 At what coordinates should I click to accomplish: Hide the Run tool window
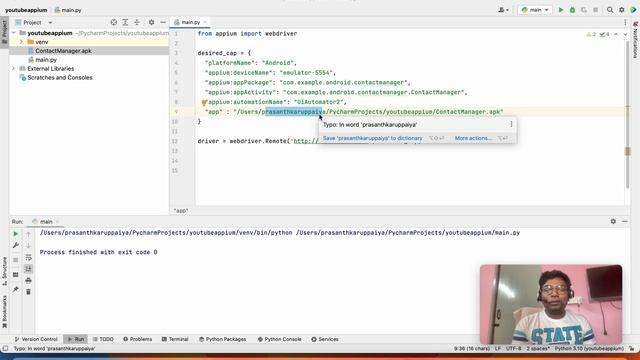point(625,221)
